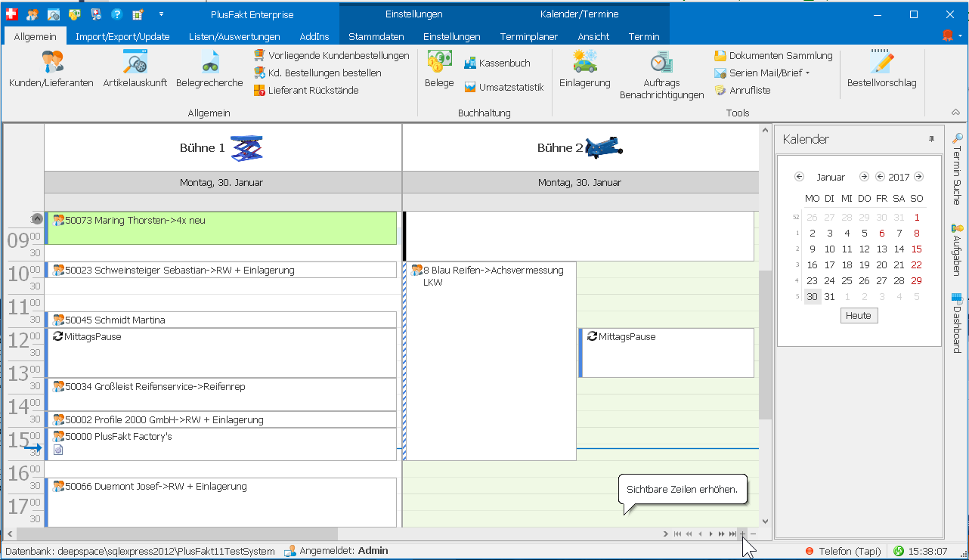Go to previous year in calendar
969x560 pixels.
point(880,177)
